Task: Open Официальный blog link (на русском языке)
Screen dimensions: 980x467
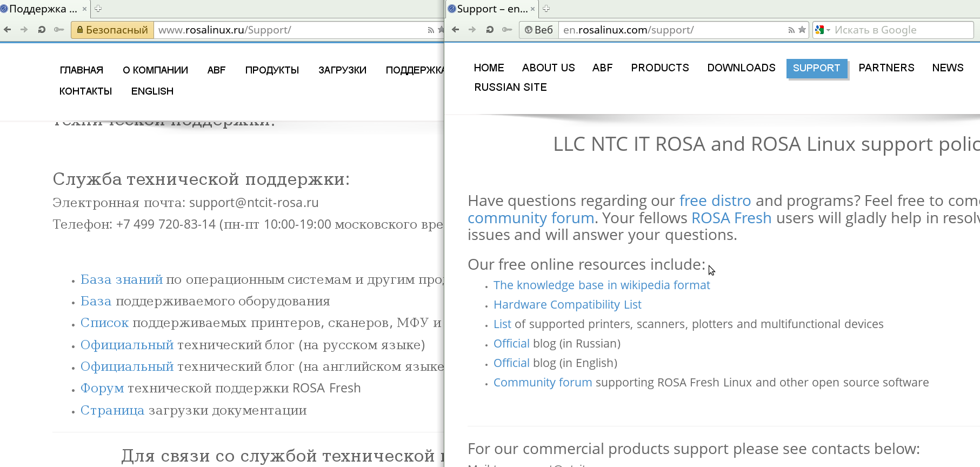Action: pos(127,345)
